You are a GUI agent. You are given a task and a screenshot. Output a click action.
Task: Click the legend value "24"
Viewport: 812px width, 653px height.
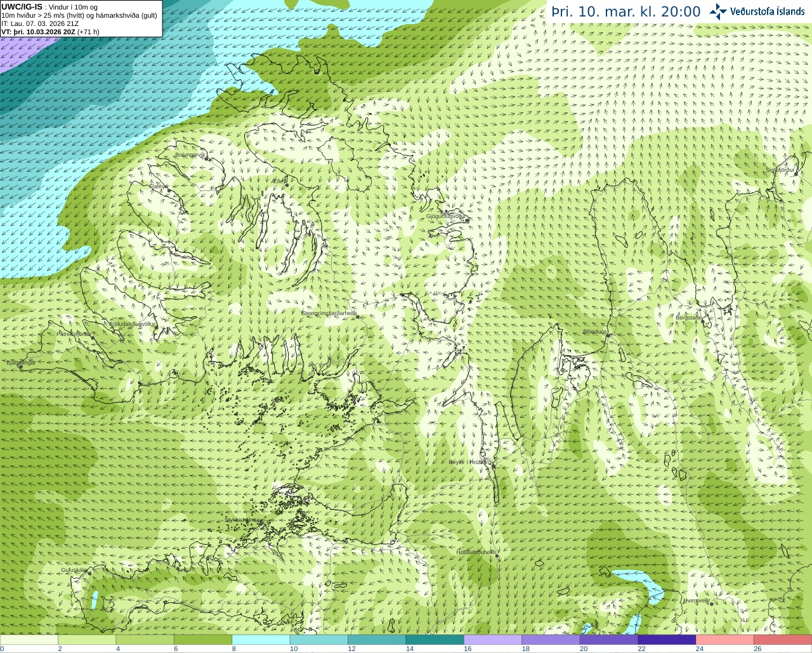[699, 649]
